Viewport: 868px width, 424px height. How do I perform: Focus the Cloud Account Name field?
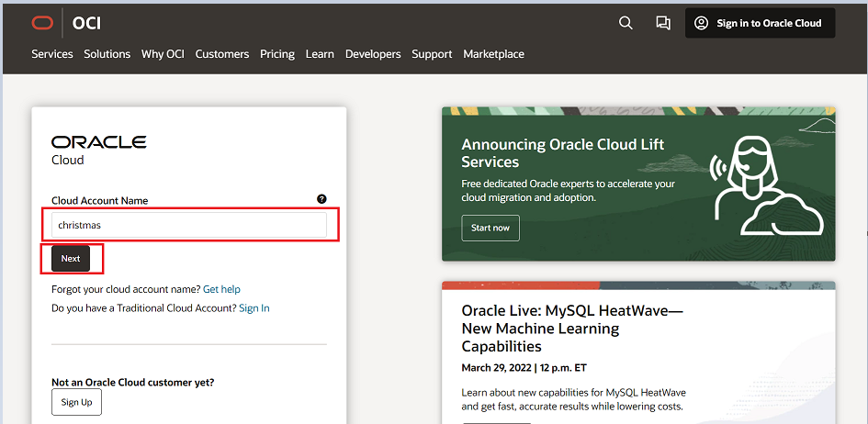point(189,225)
